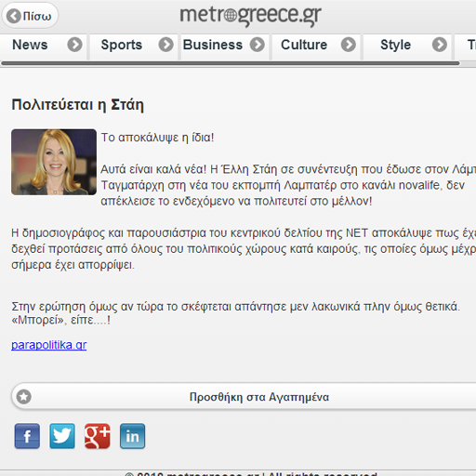
Task: Select the Business tab label
Action: pos(213,45)
